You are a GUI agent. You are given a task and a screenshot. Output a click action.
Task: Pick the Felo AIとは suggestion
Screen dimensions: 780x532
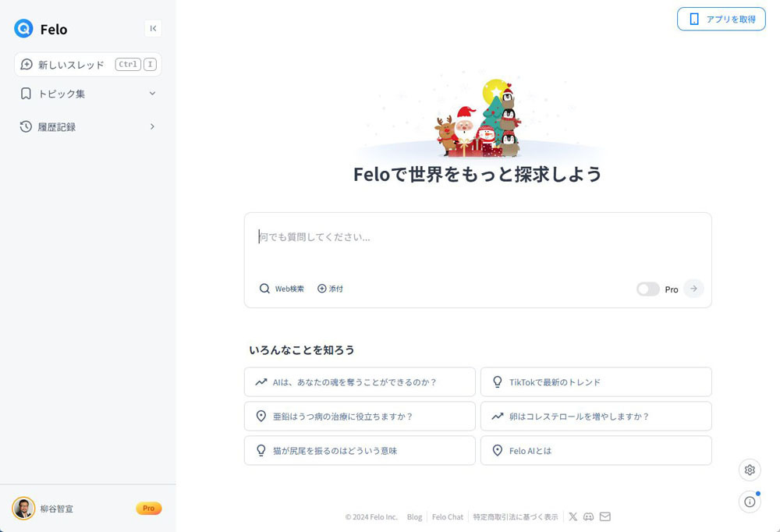596,451
